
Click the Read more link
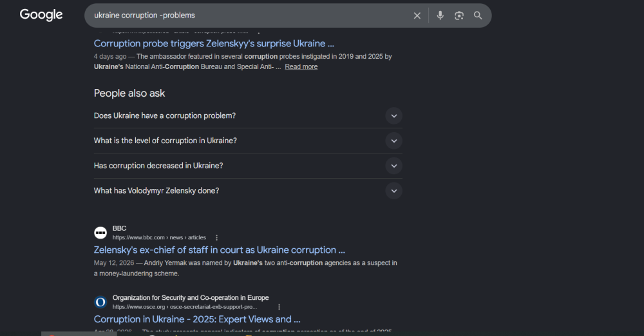(x=301, y=66)
